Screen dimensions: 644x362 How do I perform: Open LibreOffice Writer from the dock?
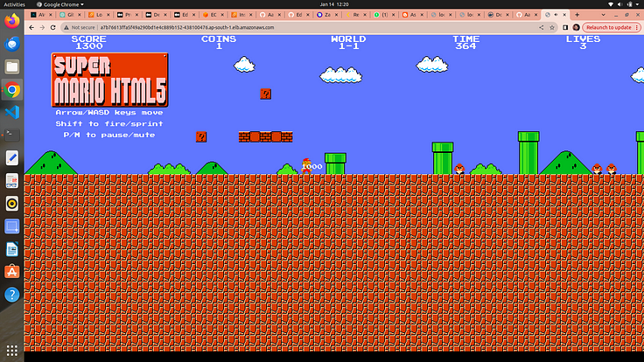(12, 249)
